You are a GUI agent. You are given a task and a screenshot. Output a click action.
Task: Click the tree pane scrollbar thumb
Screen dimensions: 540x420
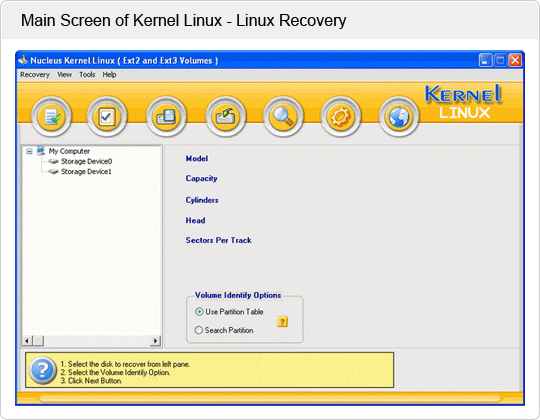38,341
